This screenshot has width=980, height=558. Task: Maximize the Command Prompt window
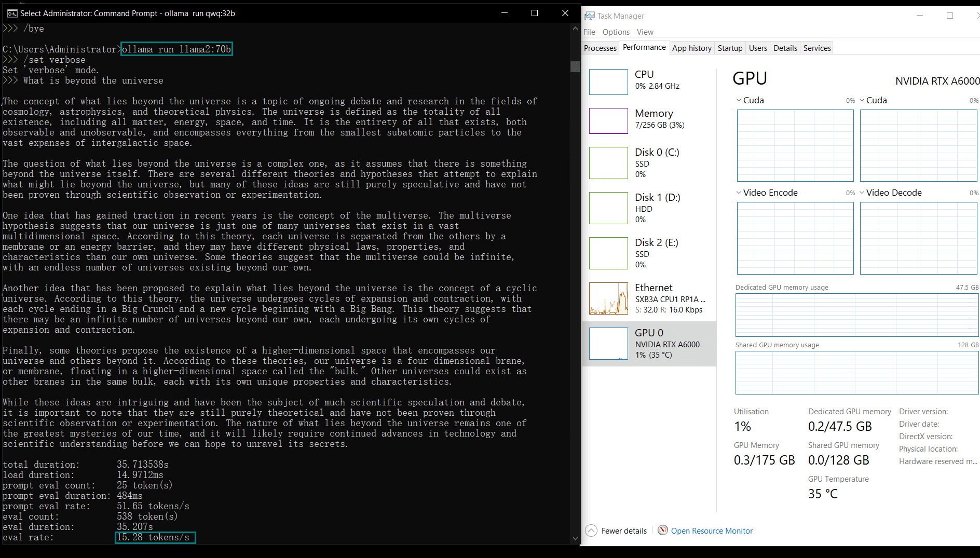click(x=535, y=13)
